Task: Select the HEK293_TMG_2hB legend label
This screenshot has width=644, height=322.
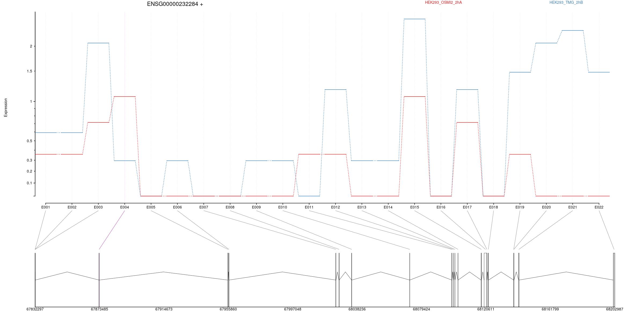Action: pos(566,2)
